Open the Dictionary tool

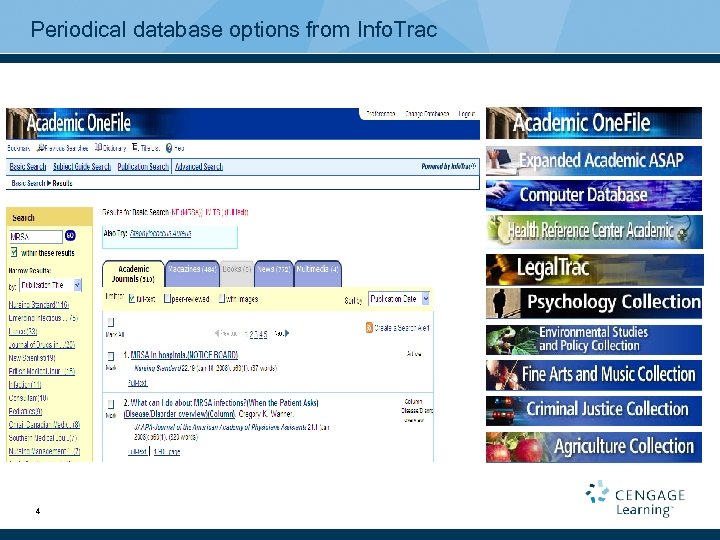110,148
